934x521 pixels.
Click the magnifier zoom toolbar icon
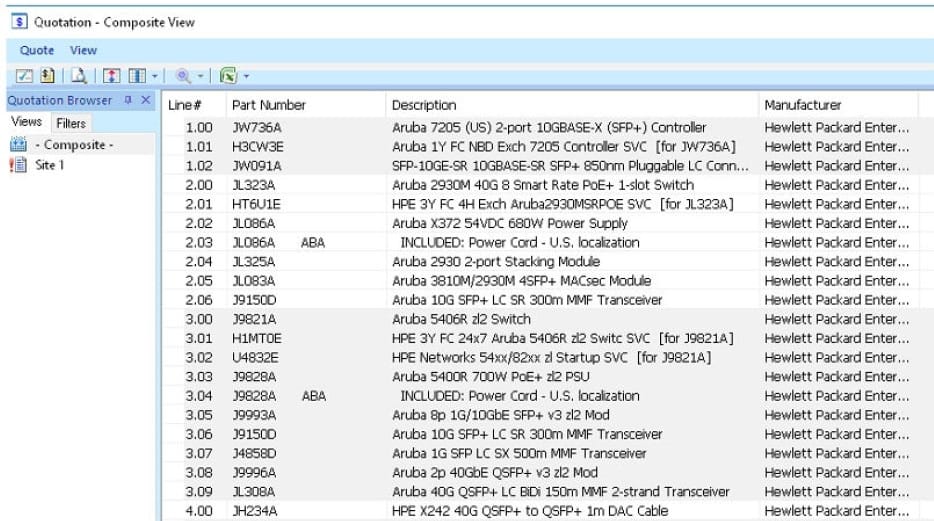(x=183, y=76)
